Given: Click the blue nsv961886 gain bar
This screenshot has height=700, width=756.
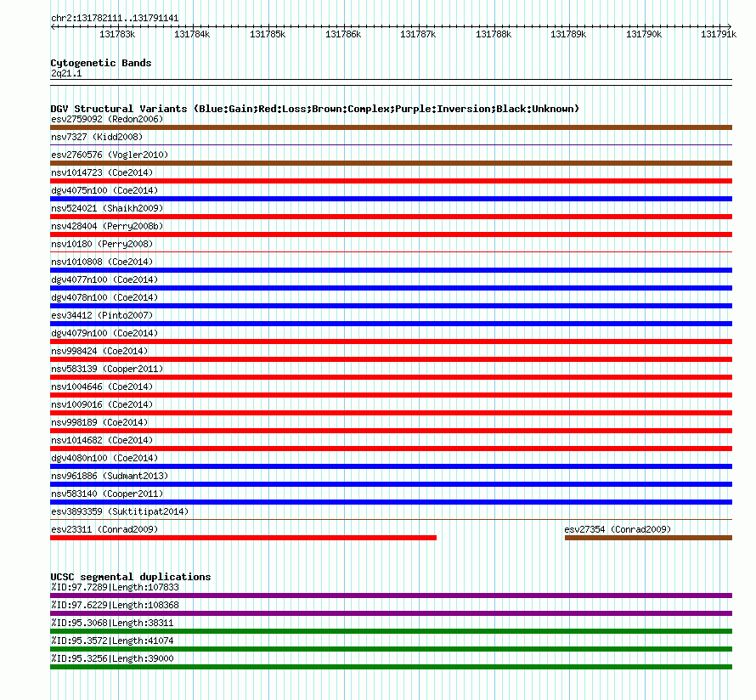Looking at the screenshot, I should point(391,484).
